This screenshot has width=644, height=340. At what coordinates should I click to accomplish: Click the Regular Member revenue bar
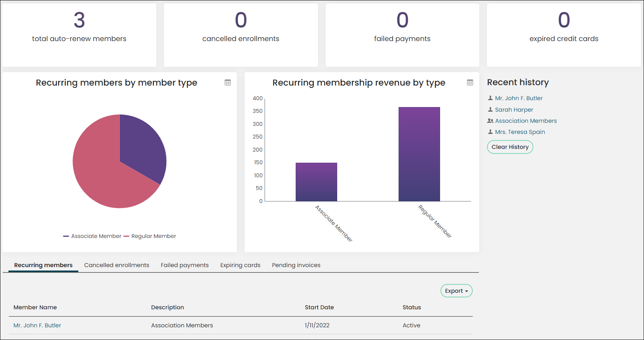pyautogui.click(x=419, y=154)
